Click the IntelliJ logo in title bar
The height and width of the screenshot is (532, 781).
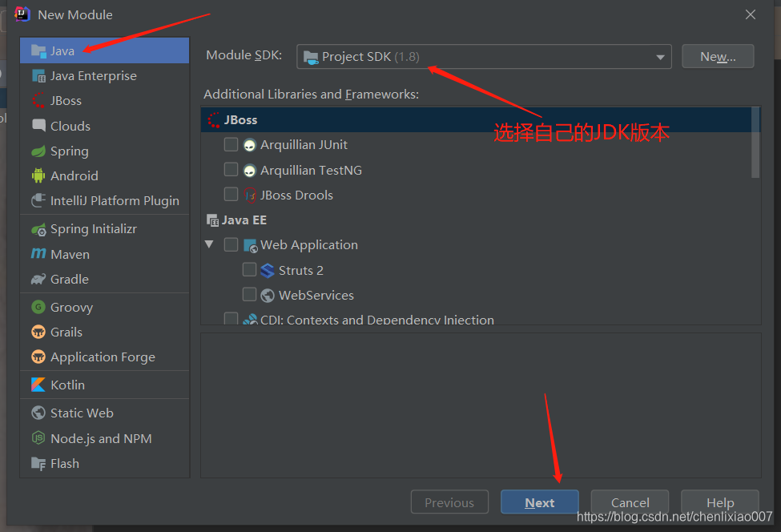(x=22, y=14)
